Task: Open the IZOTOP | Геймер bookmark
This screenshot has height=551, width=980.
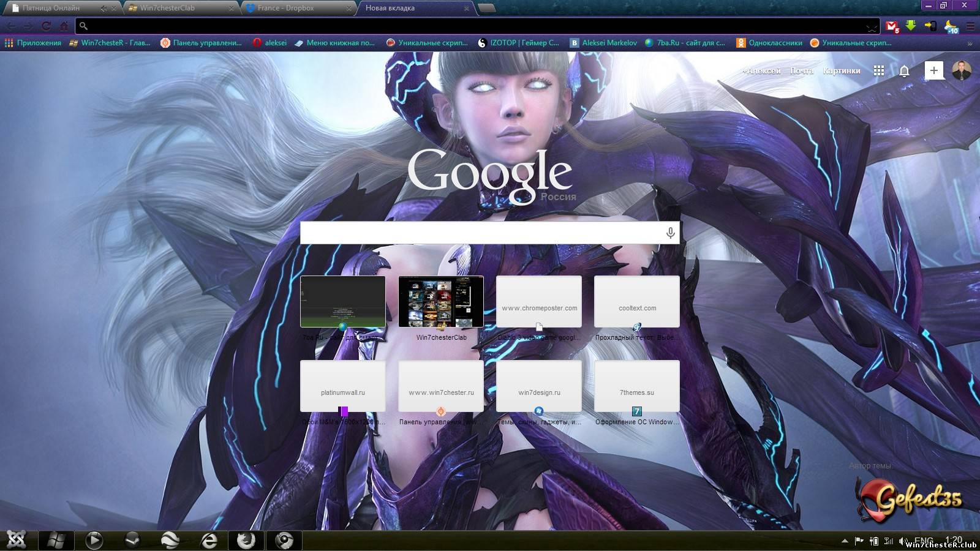Action: point(518,43)
